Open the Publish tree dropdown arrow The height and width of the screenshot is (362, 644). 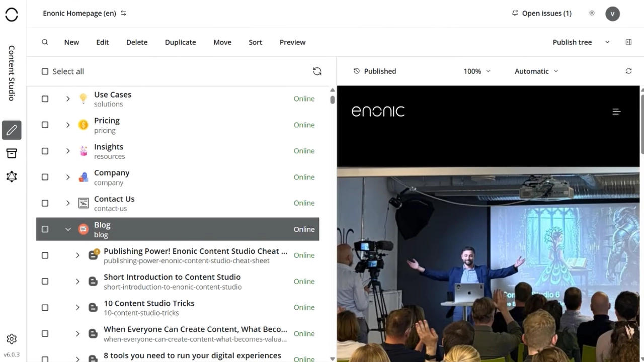[x=607, y=42]
